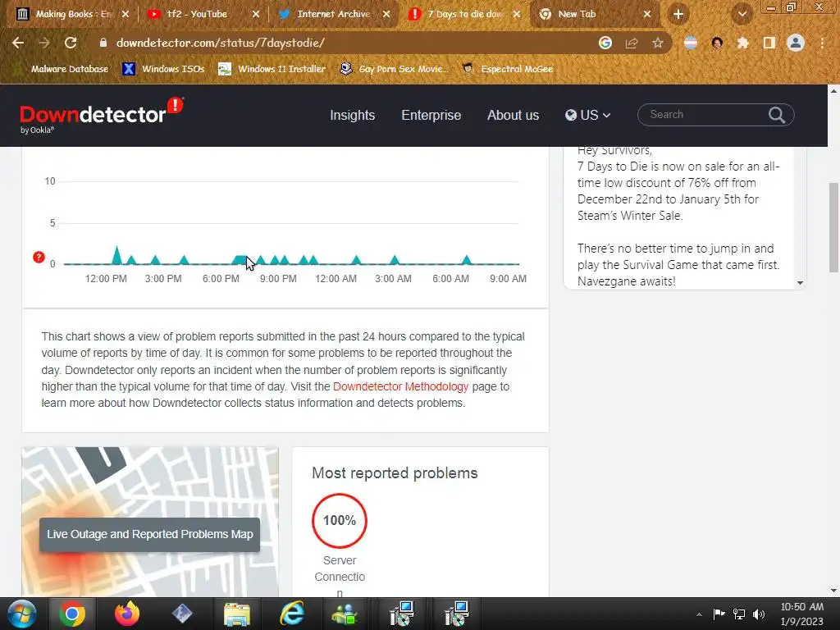Screen dimensions: 840x630
Task: Open Windows ISOs bookmark
Action: [163, 69]
